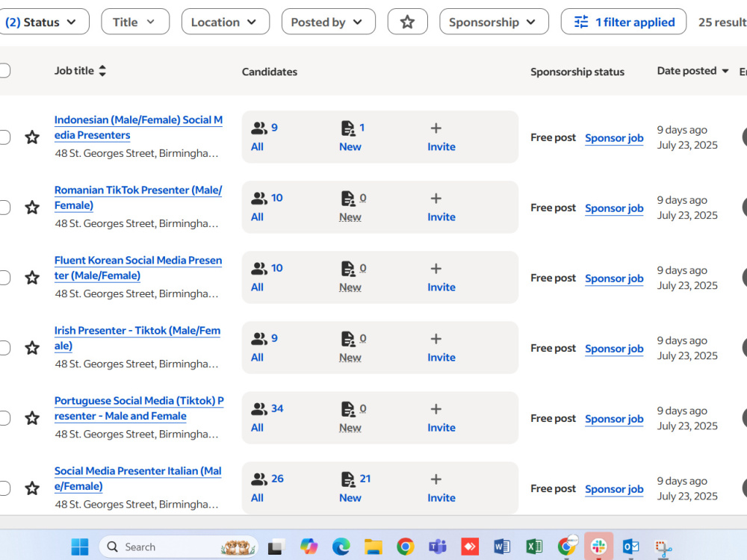Open Irish Presenter - Tiktok job link

coord(137,338)
